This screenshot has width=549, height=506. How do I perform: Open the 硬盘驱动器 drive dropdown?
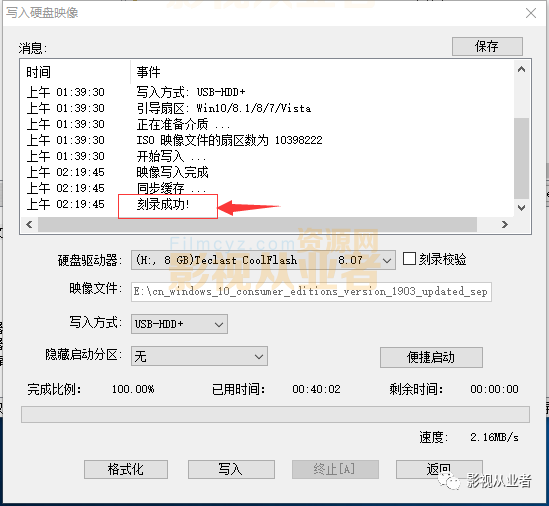pos(263,260)
